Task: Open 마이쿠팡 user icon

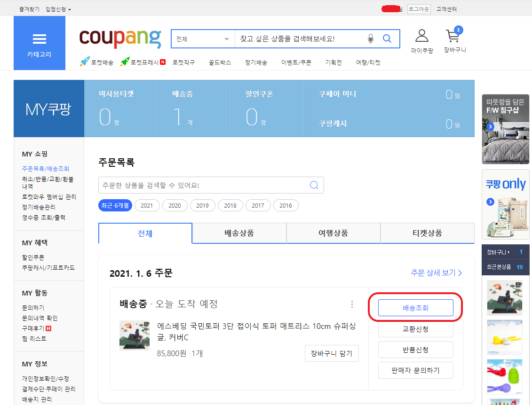Action: [422, 35]
